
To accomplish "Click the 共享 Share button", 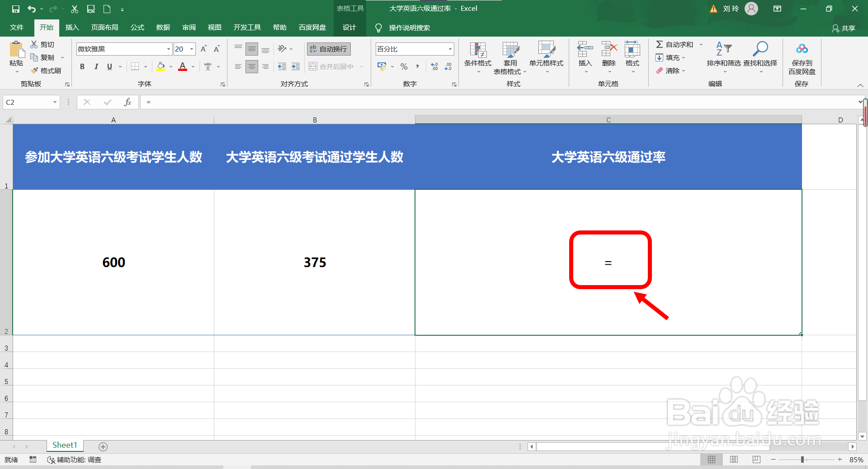I will point(844,28).
